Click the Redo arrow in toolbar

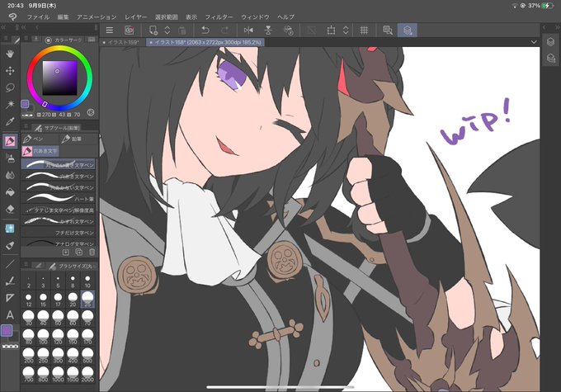[224, 31]
